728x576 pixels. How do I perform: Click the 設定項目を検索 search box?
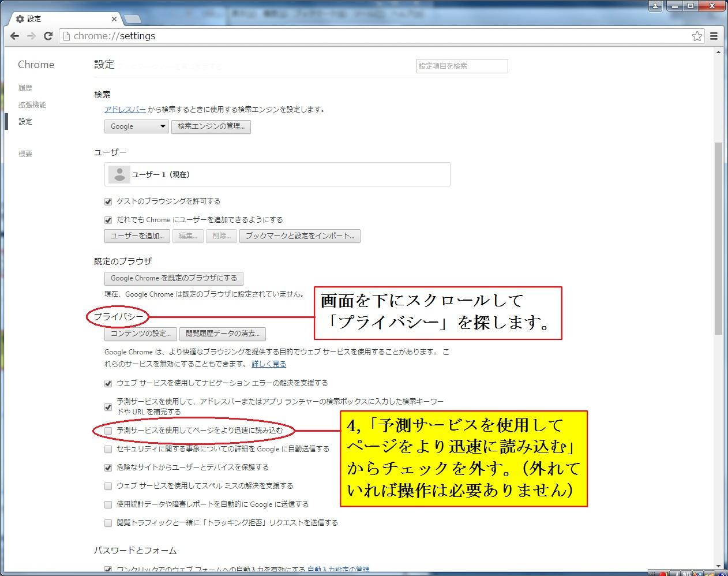click(x=461, y=66)
